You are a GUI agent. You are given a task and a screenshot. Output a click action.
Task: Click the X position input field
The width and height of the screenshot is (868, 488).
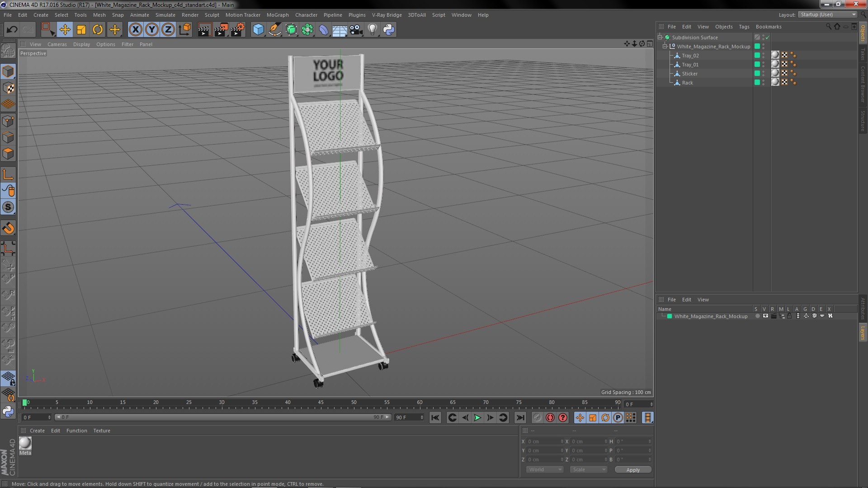(x=545, y=441)
